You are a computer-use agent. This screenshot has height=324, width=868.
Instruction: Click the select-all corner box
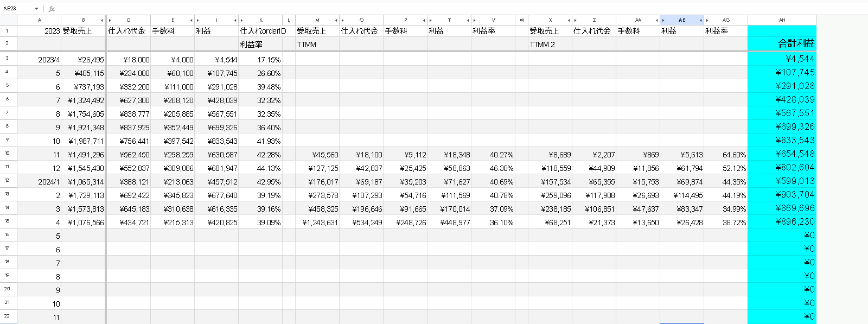[8, 20]
